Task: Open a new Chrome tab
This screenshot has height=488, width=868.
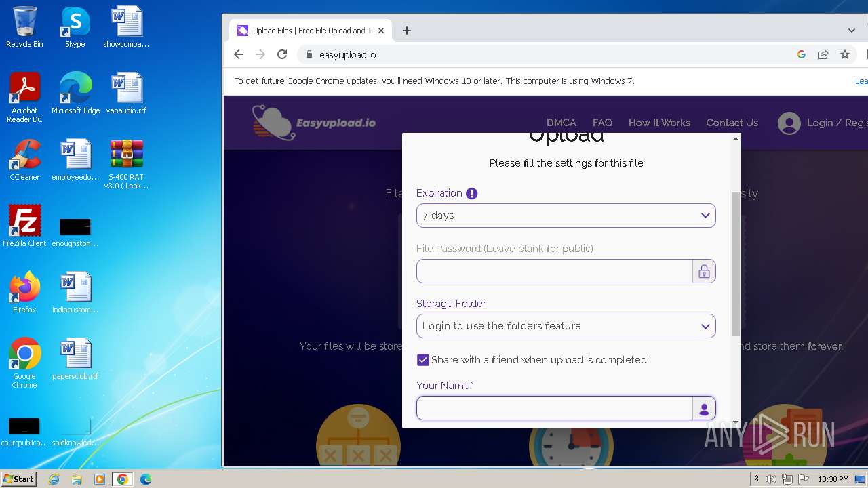Action: pyautogui.click(x=407, y=30)
